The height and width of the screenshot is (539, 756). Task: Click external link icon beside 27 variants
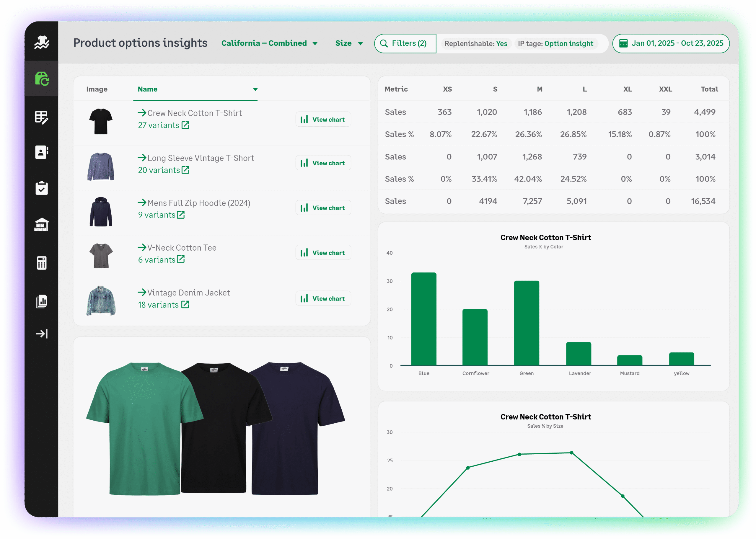click(185, 125)
